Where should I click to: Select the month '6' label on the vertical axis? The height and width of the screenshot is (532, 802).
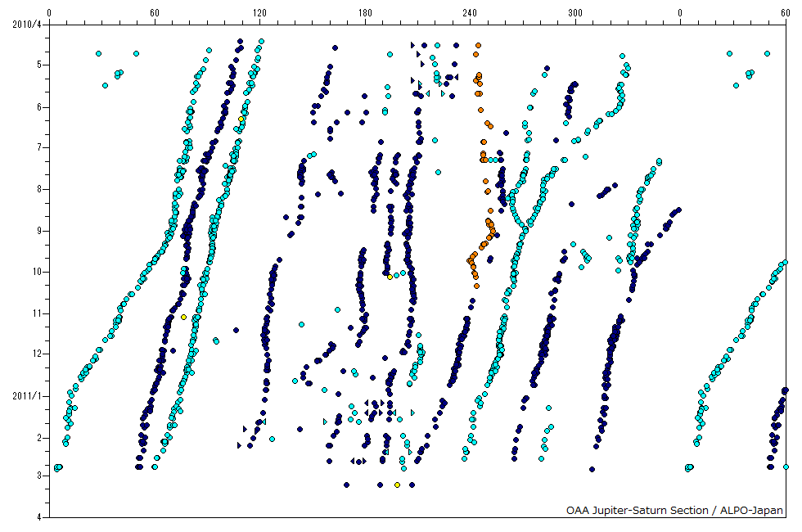(39, 107)
